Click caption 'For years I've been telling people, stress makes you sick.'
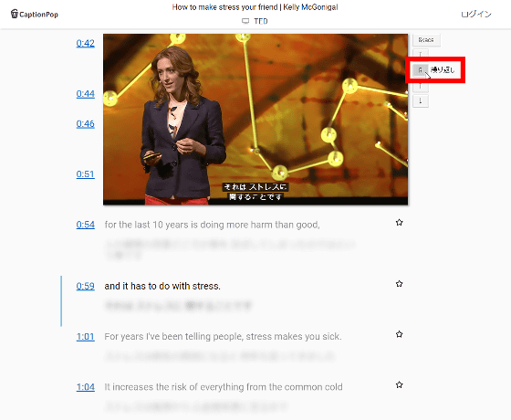 point(223,337)
